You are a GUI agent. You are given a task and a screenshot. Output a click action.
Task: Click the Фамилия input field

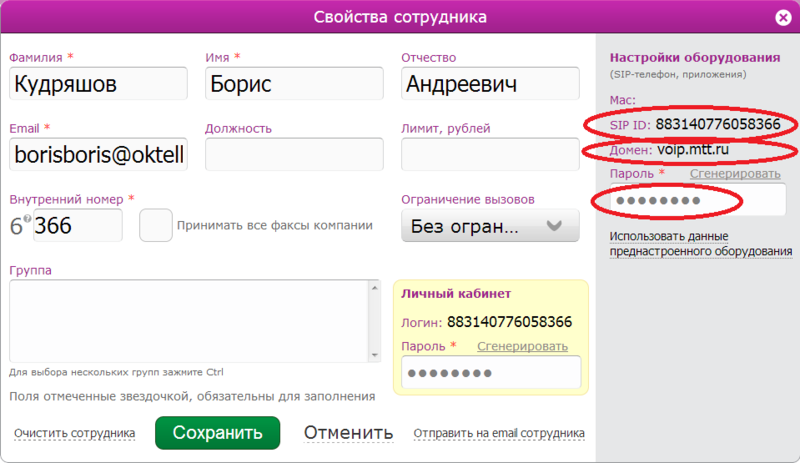point(98,84)
